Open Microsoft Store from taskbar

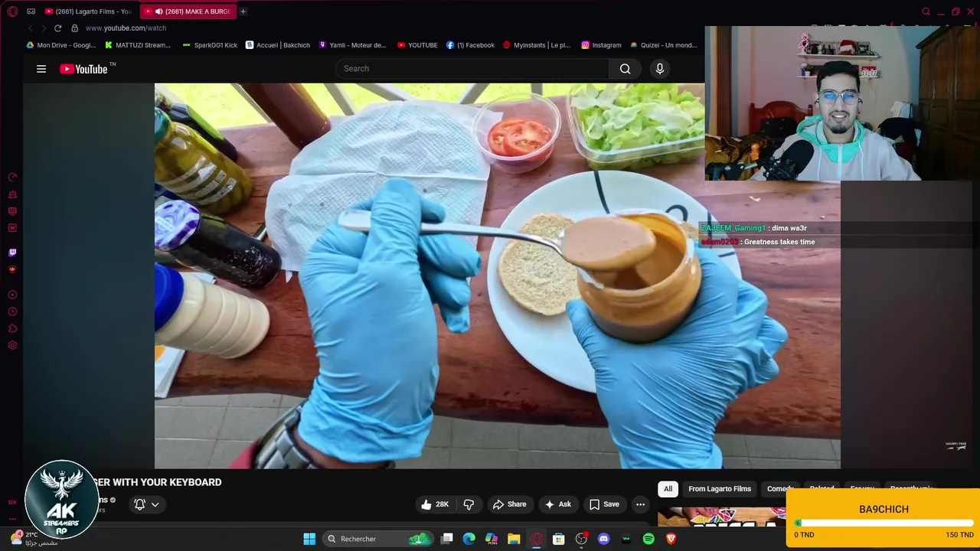559,539
